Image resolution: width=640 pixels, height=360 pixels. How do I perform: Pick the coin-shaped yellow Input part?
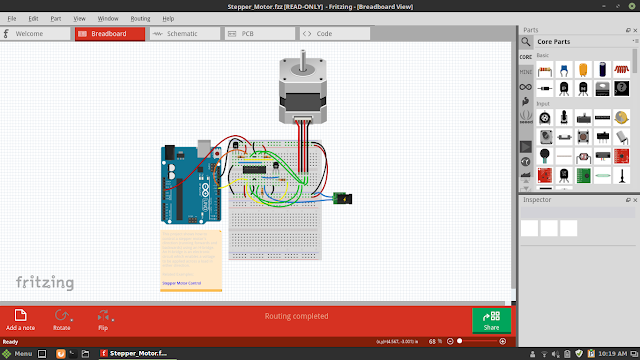[621, 118]
